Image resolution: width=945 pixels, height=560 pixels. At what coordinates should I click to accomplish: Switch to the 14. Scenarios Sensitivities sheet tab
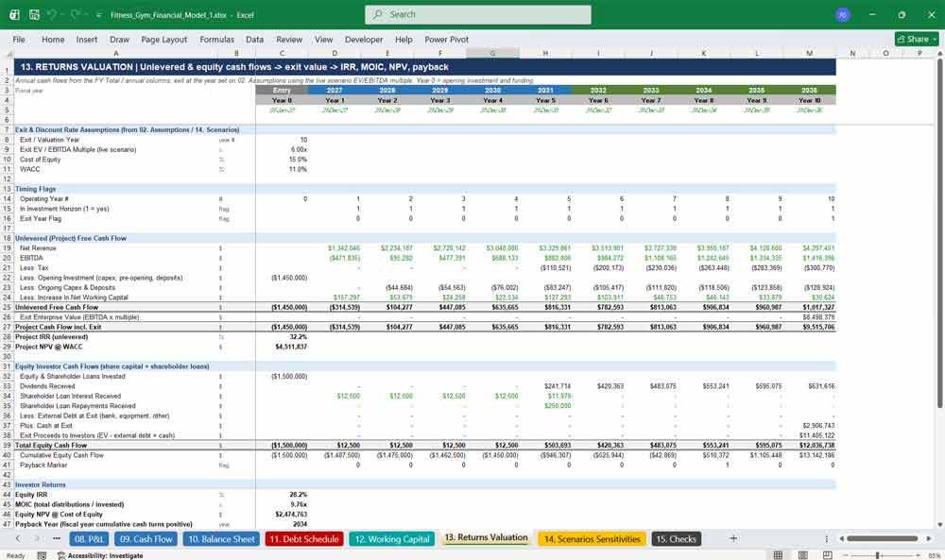tap(592, 539)
